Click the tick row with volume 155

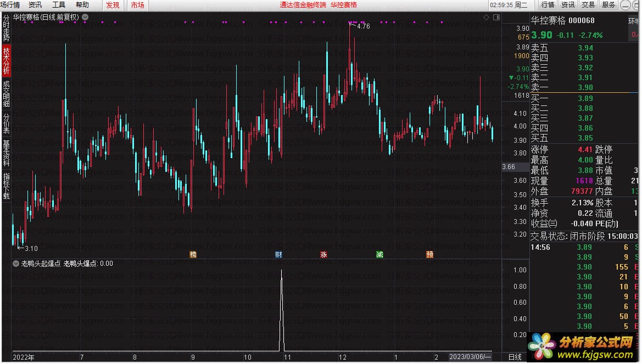pos(584,267)
